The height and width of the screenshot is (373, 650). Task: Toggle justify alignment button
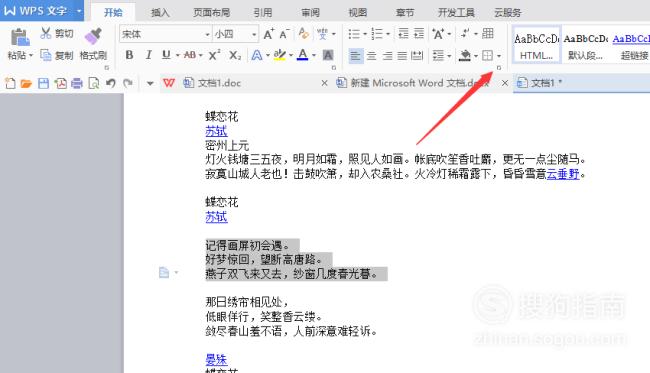(x=402, y=55)
